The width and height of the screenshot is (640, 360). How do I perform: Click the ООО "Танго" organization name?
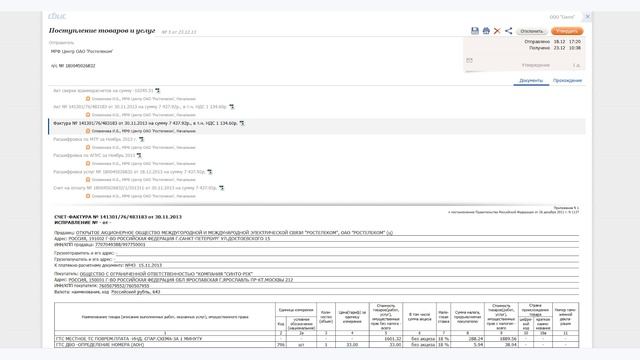click(562, 17)
